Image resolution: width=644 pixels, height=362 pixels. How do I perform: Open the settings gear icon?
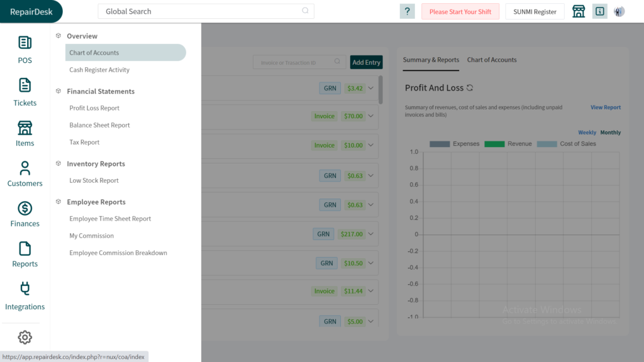pos(25,337)
